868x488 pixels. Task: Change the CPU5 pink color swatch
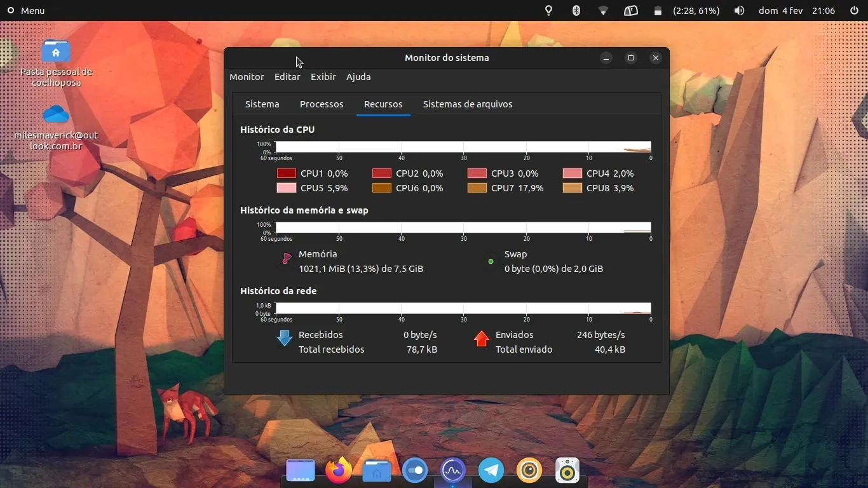pyautogui.click(x=287, y=188)
